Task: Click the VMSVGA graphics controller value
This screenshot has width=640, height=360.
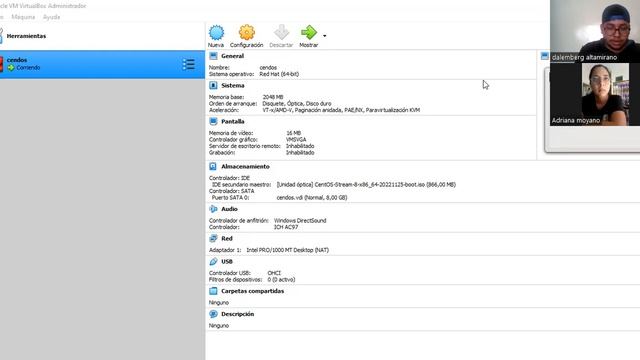Action: [x=296, y=140]
